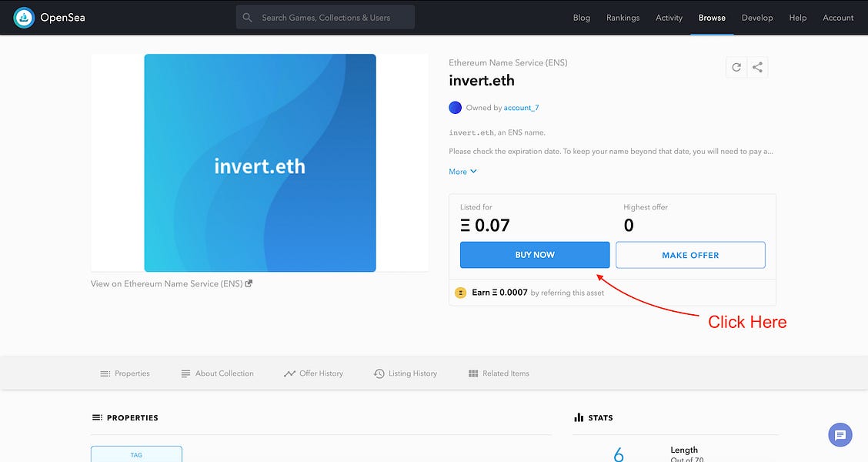Click the blue owner avatar circle

455,108
